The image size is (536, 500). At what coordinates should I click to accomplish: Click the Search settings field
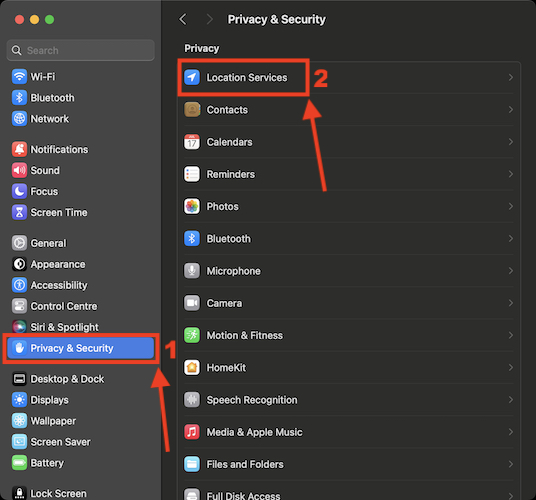click(x=81, y=50)
